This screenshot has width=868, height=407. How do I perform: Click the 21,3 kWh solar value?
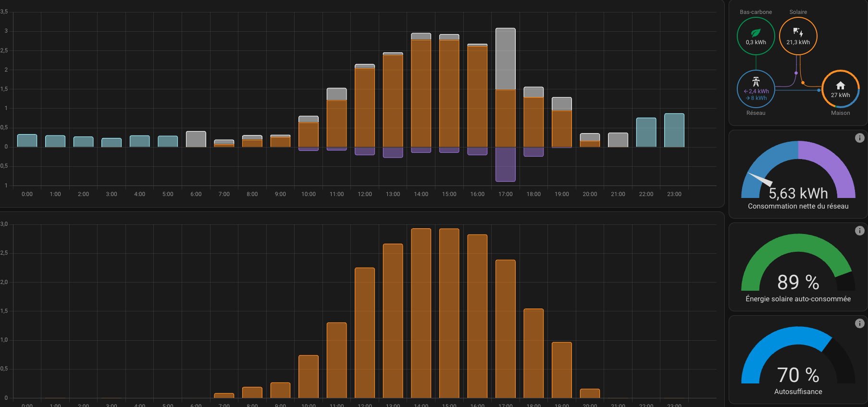coord(798,42)
